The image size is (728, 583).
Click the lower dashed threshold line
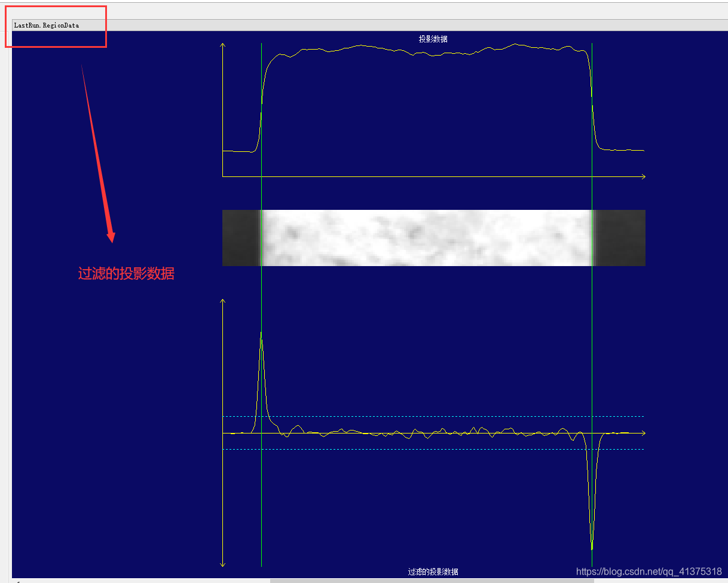(x=433, y=449)
